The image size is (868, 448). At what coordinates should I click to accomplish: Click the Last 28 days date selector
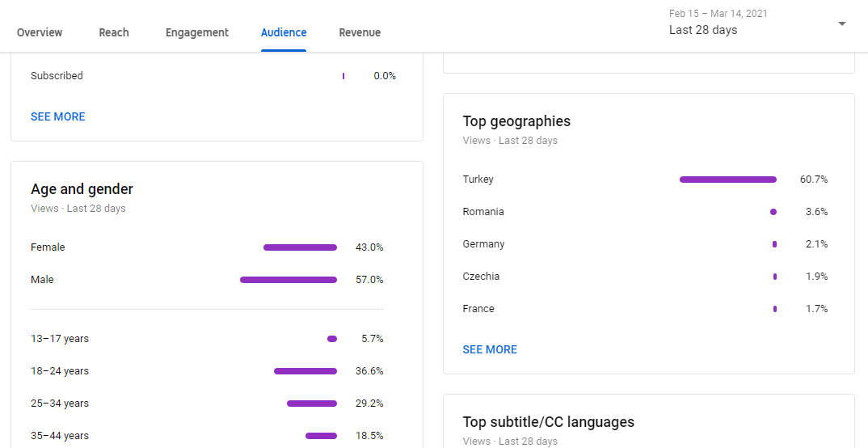(x=703, y=30)
